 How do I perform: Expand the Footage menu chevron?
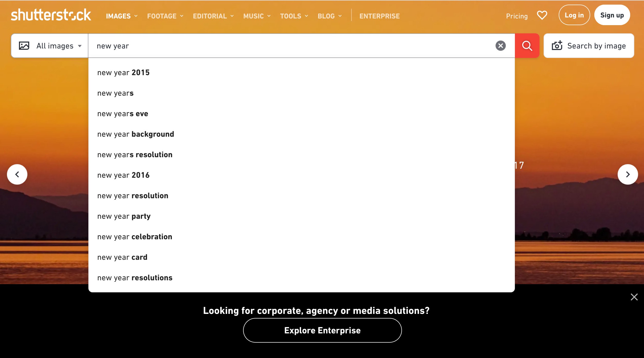(182, 16)
